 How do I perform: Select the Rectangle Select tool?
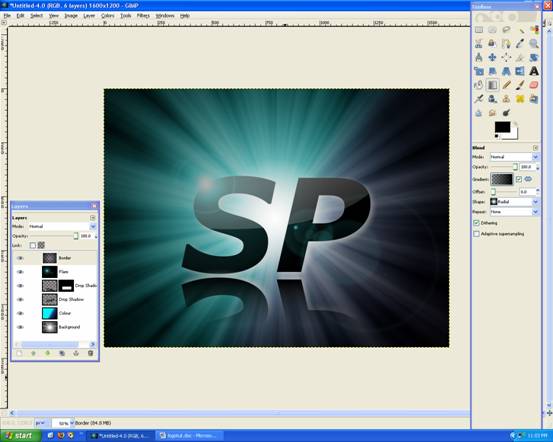(x=479, y=30)
